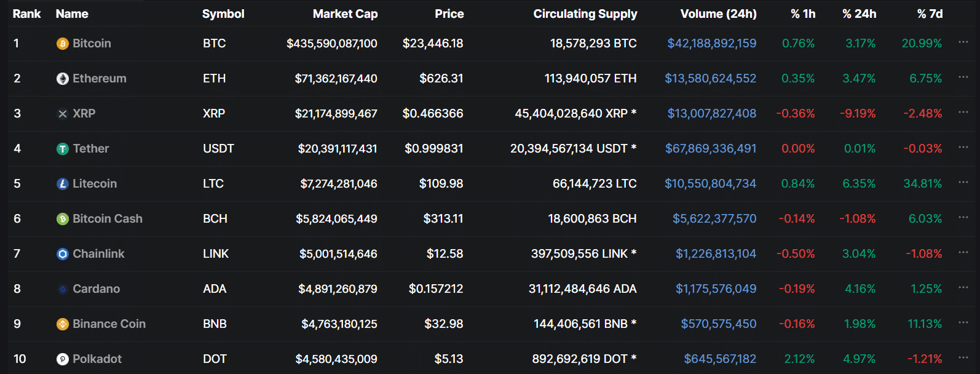The height and width of the screenshot is (374, 980).
Task: Click the Ethereum diamond logo icon
Action: (x=63, y=79)
